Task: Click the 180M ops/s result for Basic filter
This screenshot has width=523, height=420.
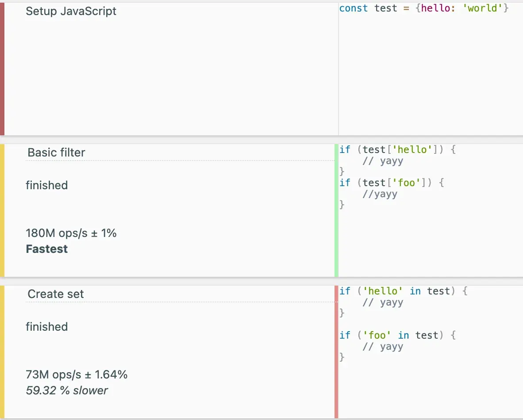Action: click(71, 233)
